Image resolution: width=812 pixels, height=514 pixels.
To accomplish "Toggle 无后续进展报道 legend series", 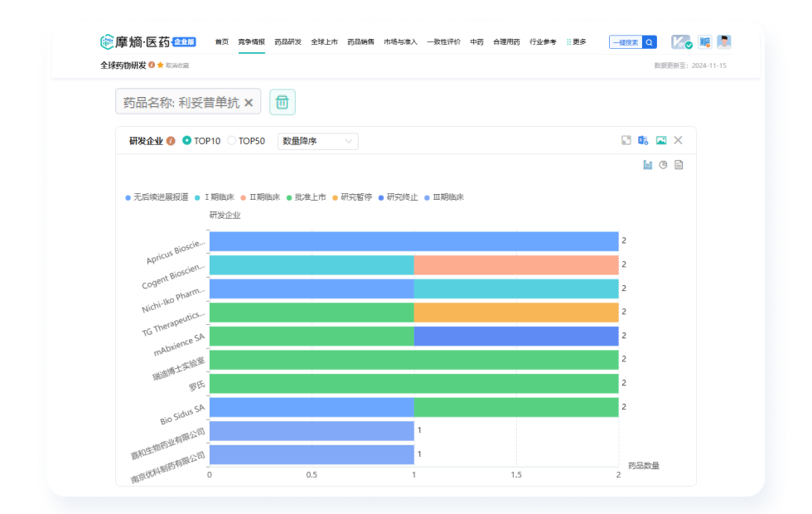I will (157, 197).
